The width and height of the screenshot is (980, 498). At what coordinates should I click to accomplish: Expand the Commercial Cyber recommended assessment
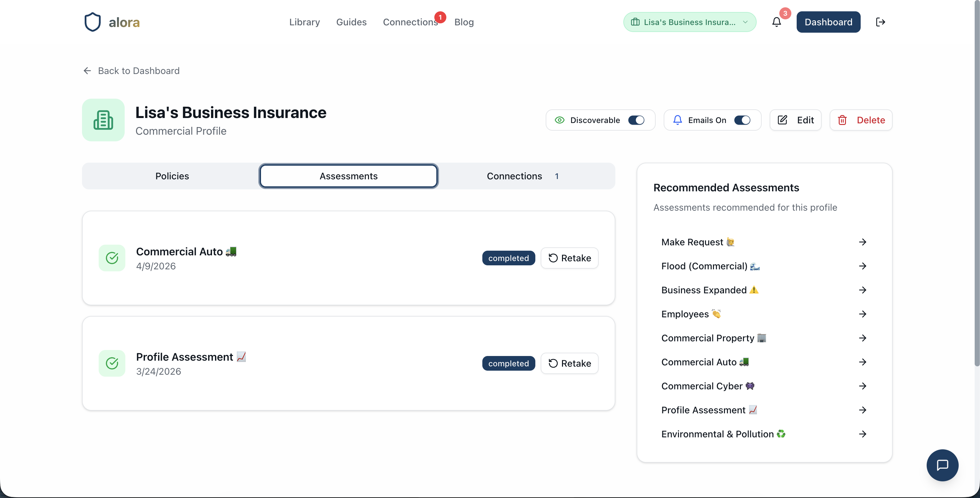point(862,386)
